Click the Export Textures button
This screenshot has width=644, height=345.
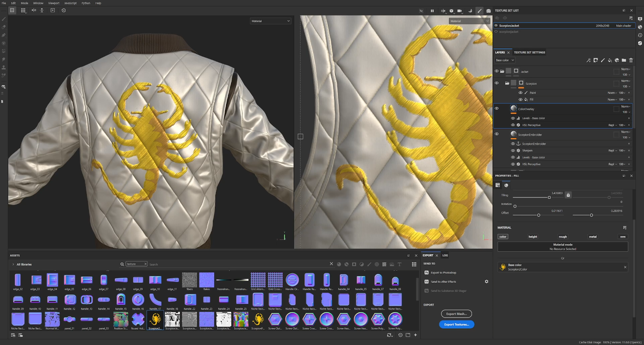coord(456,324)
